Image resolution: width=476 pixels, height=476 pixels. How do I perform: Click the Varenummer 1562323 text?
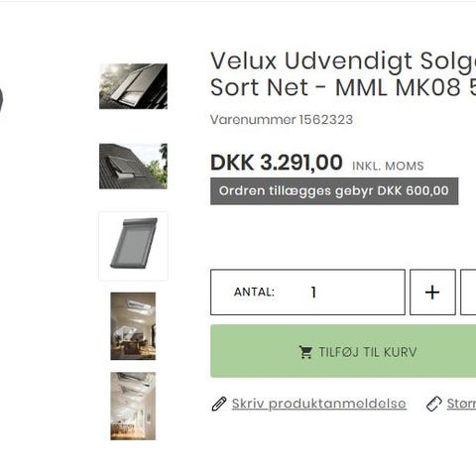[x=282, y=119]
